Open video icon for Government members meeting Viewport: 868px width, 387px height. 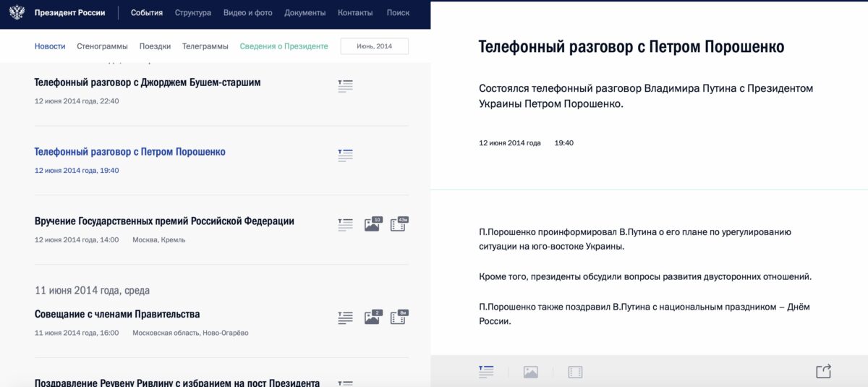click(x=399, y=317)
